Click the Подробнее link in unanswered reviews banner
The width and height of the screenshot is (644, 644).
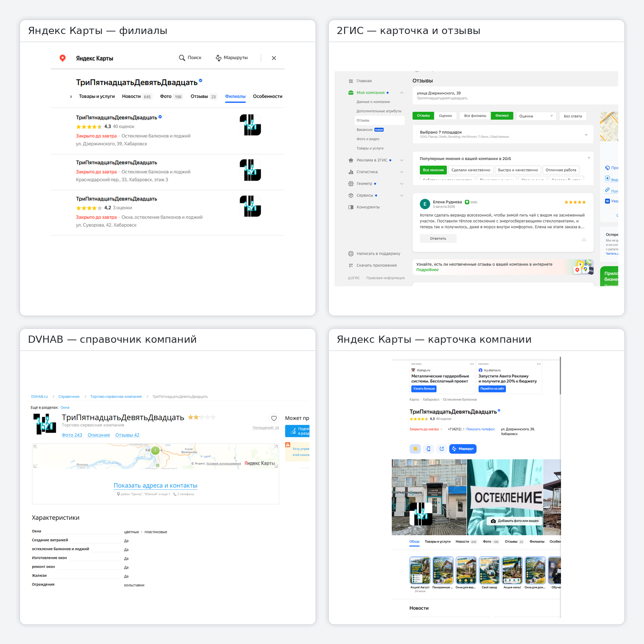tap(427, 270)
